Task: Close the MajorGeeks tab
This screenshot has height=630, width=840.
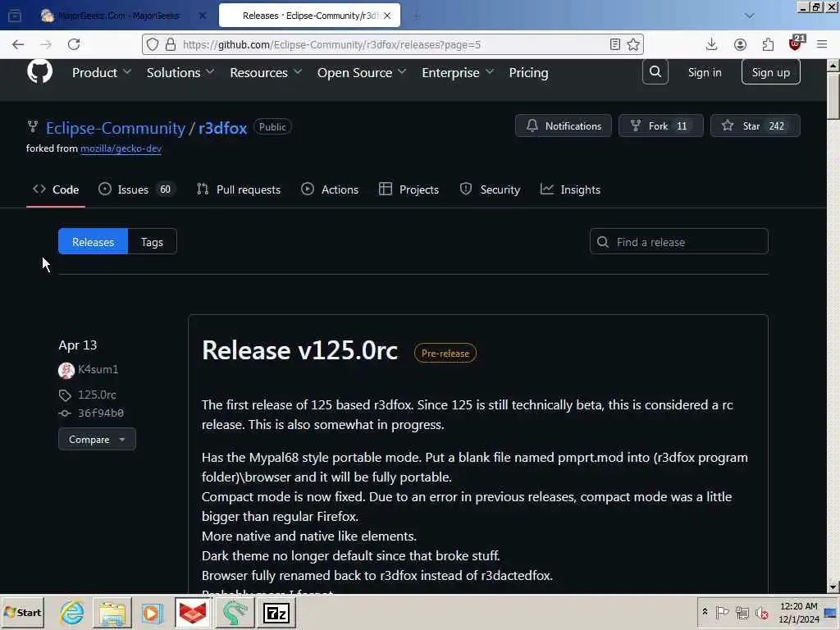Action: tap(202, 16)
